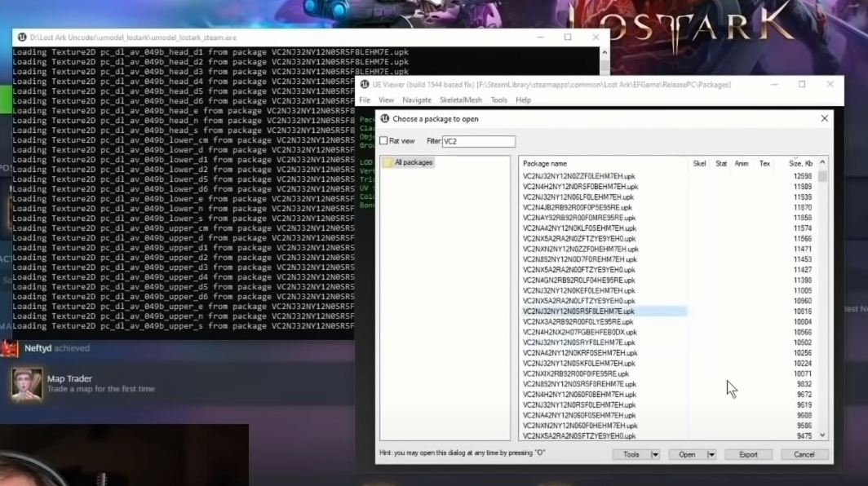Open the Navigate menu in UE Viewer
868x486 pixels.
point(417,100)
